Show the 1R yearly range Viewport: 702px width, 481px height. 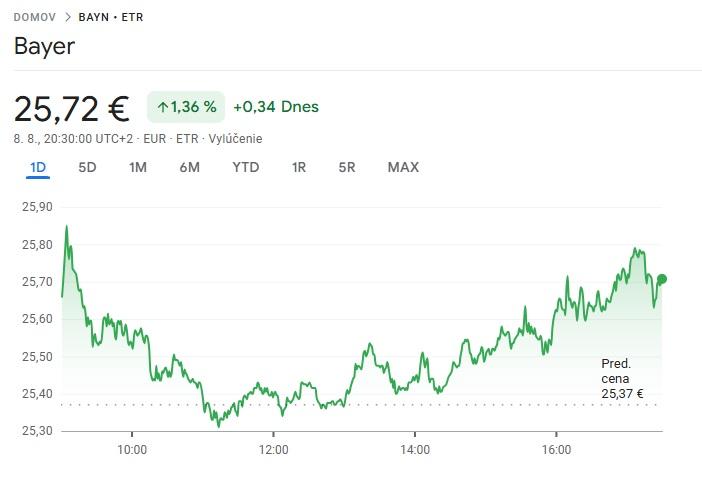pos(298,167)
